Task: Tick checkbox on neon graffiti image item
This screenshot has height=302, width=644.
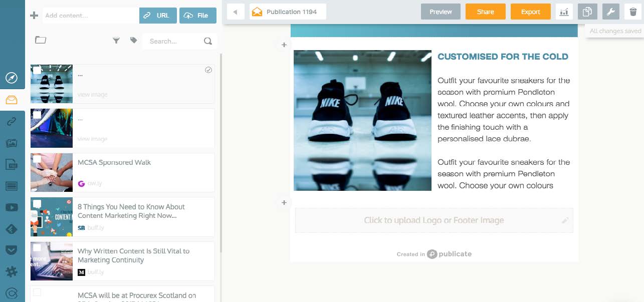Action: coord(37,115)
